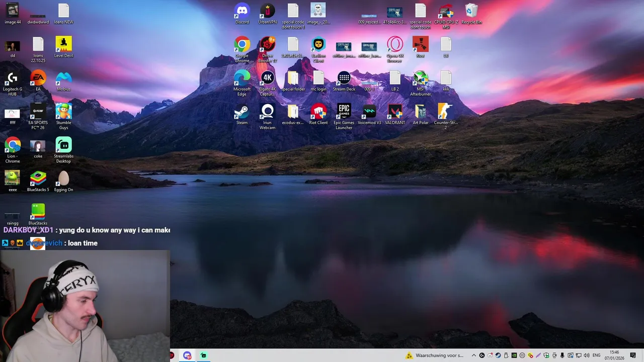Select Counter-Strike 2 desktop icon
Image resolution: width=644 pixels, height=362 pixels.
click(446, 117)
